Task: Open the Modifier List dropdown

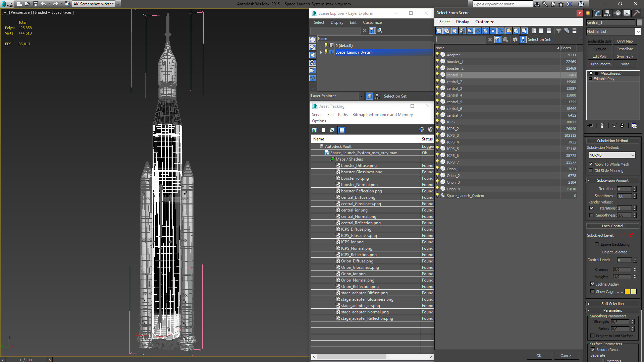Action: tap(638, 32)
